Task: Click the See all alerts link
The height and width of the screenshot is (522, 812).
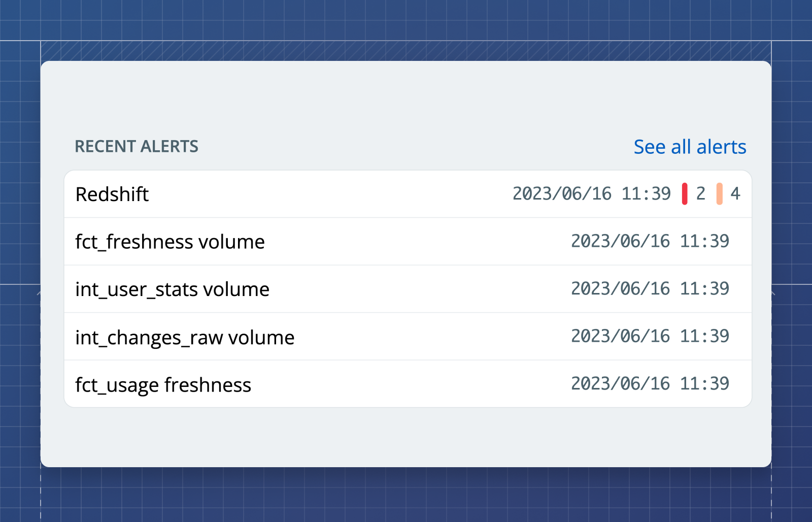Action: tap(689, 147)
